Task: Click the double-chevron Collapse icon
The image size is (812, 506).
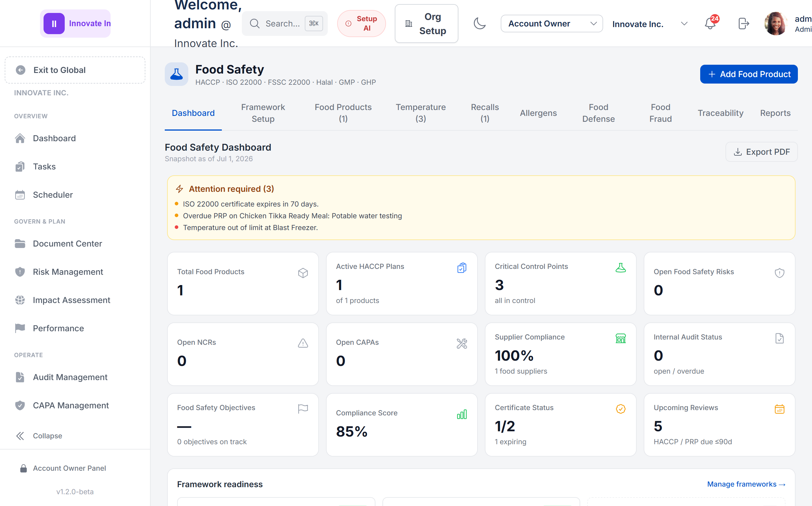Action: pos(20,436)
